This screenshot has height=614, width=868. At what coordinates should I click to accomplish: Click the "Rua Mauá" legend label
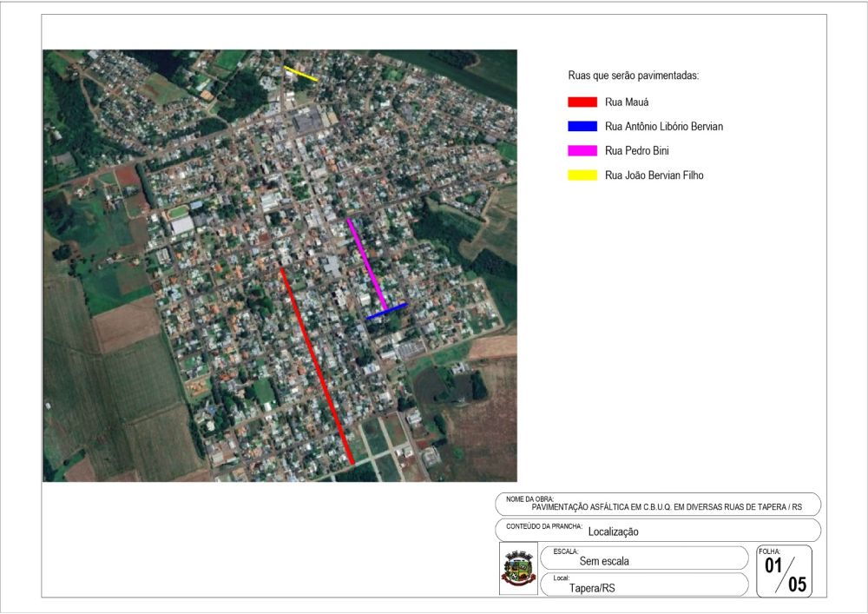tap(628, 102)
